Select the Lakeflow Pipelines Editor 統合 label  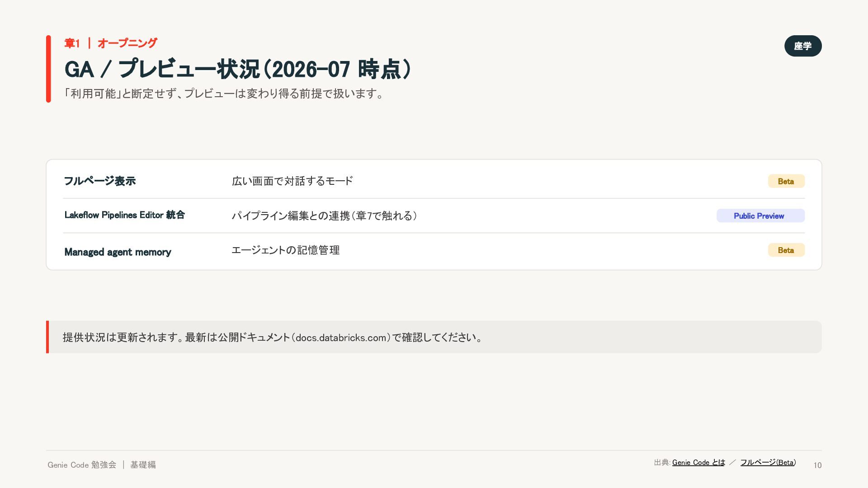pos(125,215)
